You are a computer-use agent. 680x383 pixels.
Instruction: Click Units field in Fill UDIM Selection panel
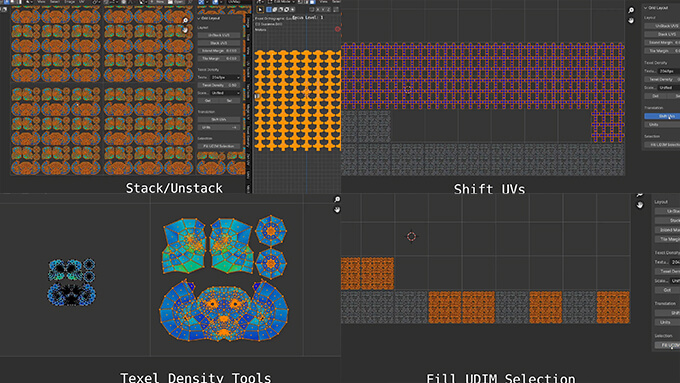click(667, 322)
